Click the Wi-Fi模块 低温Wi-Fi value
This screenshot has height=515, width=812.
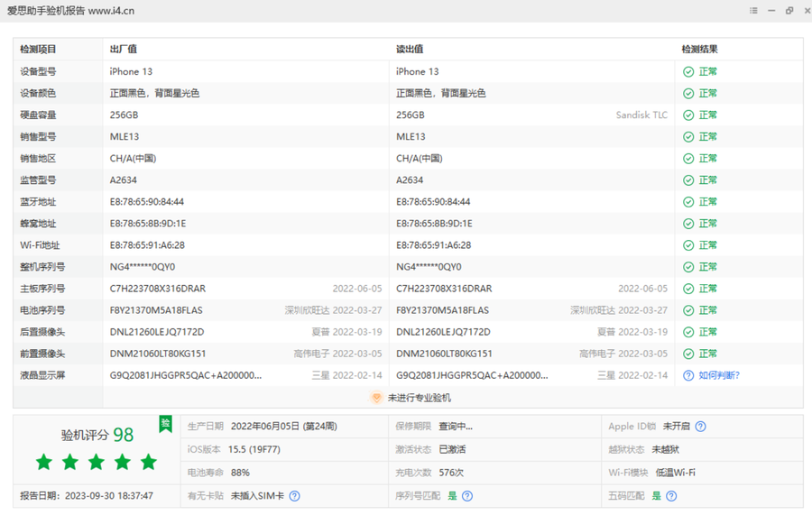click(x=675, y=473)
